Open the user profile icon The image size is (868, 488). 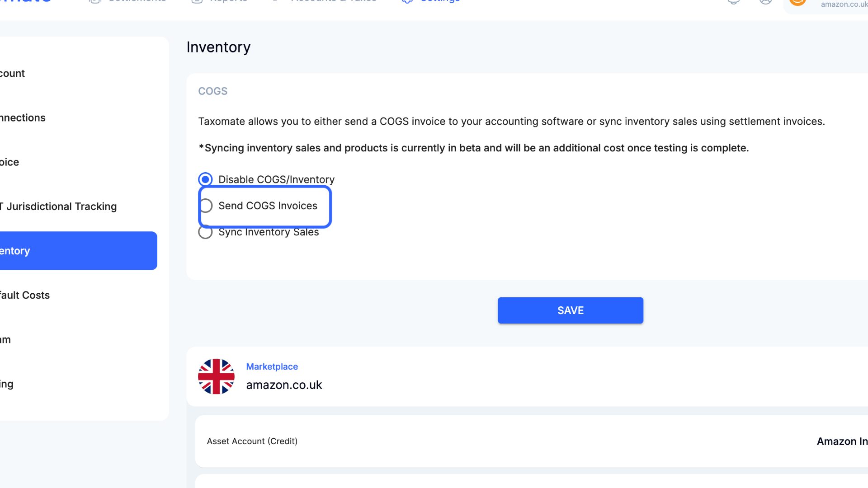click(x=765, y=1)
